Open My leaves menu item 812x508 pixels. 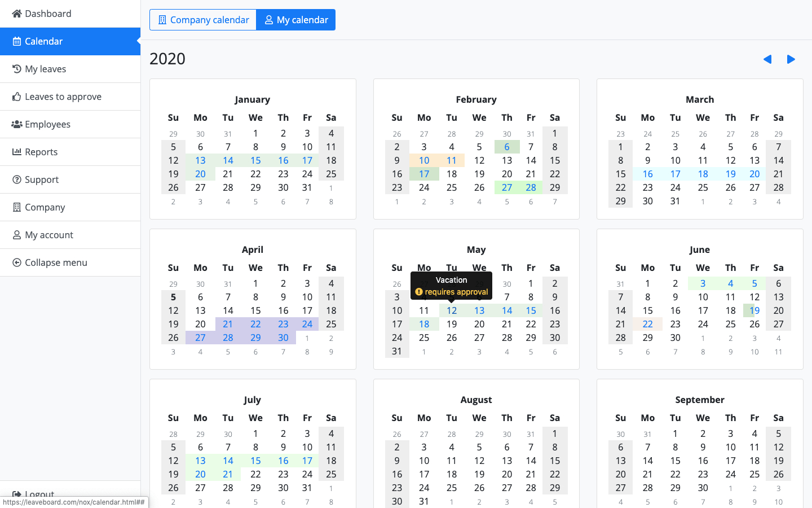tap(70, 69)
